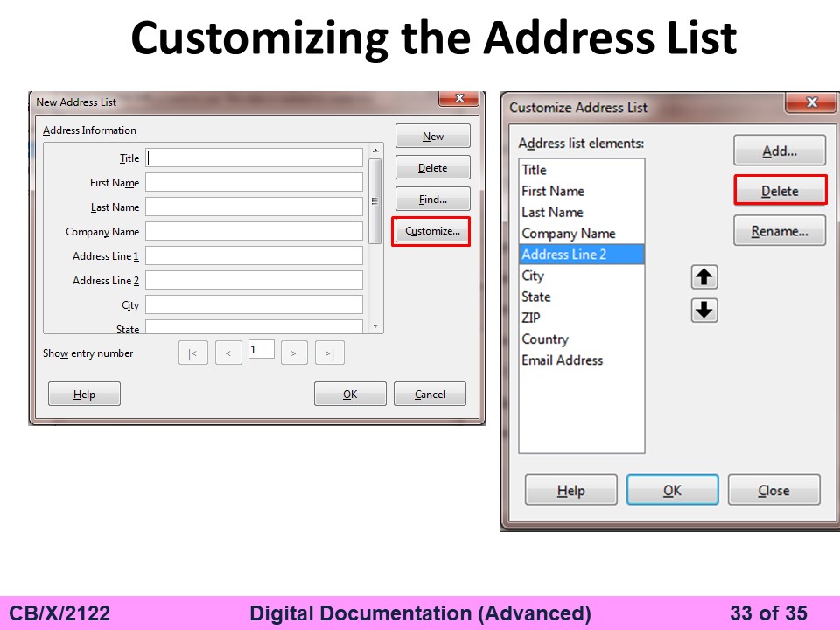Select Last Name in address list elements

coord(581,212)
